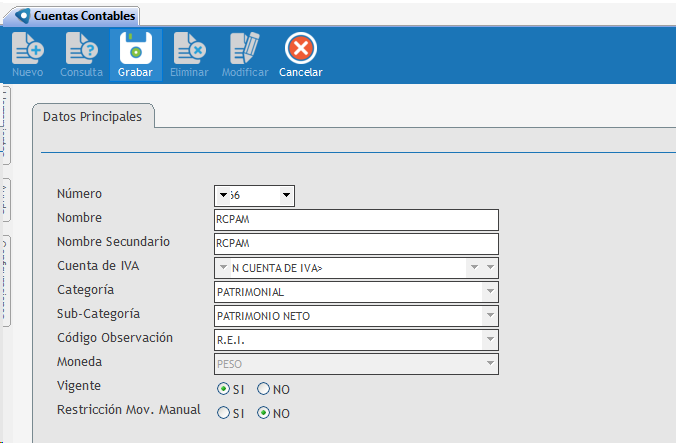Select SI for Restricción Mov. Manual

pos(224,412)
